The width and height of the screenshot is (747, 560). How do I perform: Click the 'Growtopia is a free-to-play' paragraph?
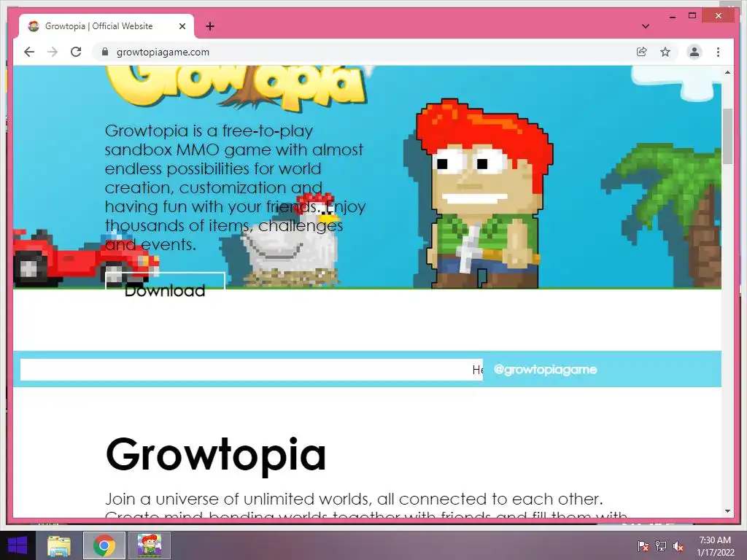[x=236, y=187]
